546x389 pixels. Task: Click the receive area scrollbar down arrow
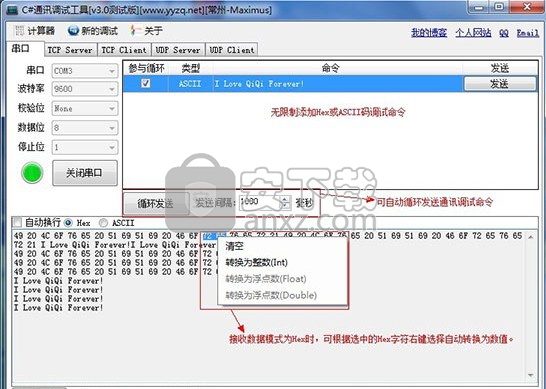531,375
